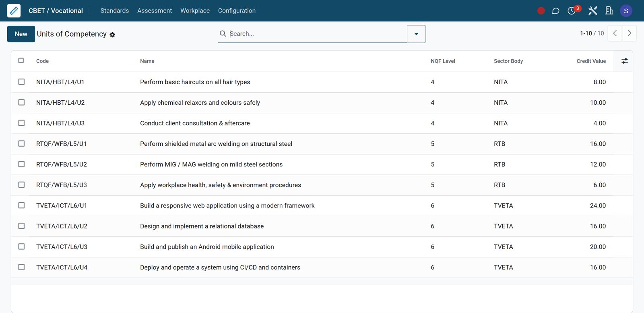Click the TVETA/ICT/L6/U2 code cell

(x=62, y=226)
